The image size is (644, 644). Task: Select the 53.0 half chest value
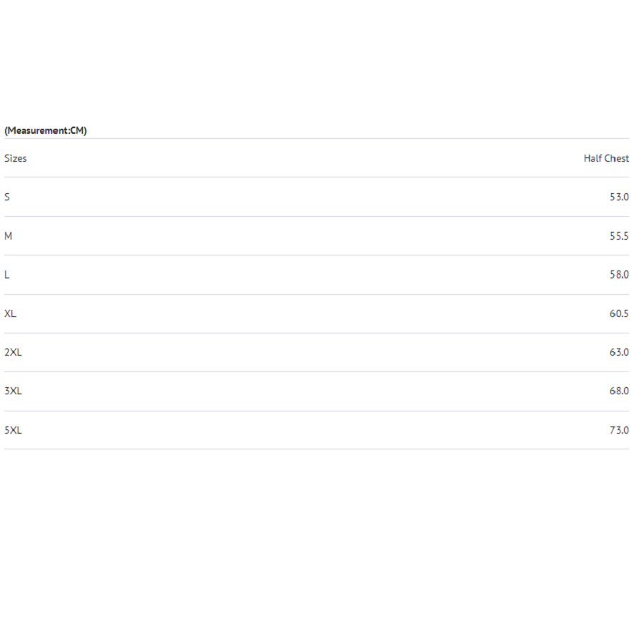[619, 197]
